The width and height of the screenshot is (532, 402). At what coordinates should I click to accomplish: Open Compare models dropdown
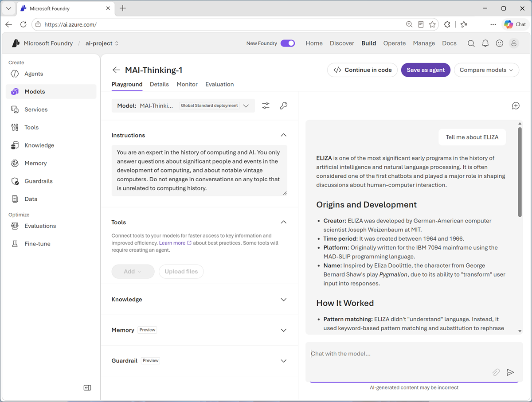pos(486,70)
